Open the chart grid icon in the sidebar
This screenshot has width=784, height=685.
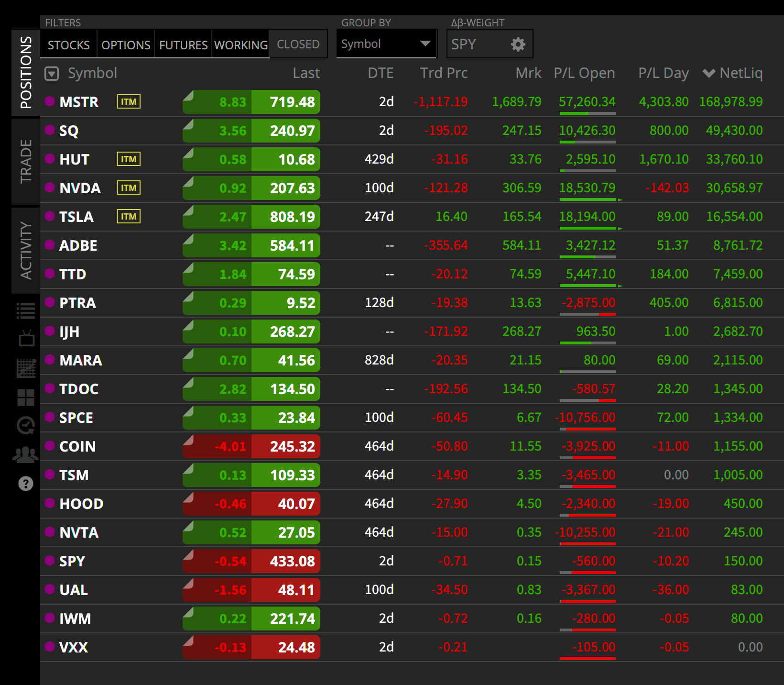click(26, 368)
